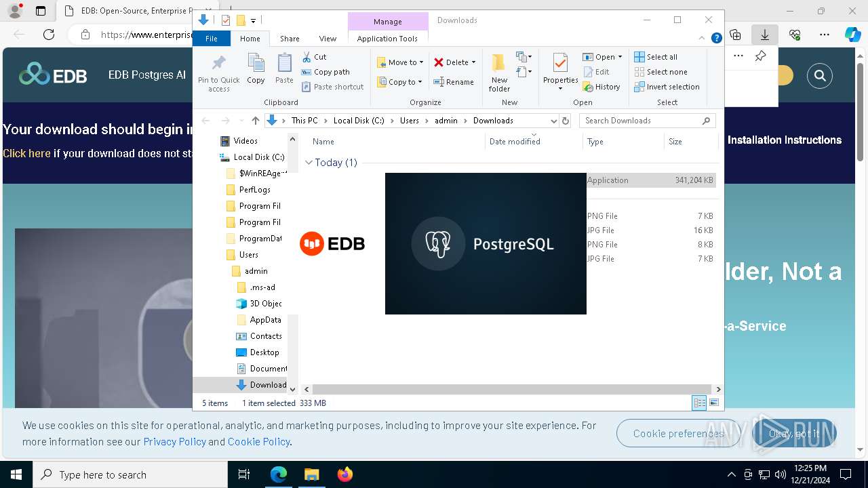868x488 pixels.
Task: Sort by the Date modified column
Action: click(515, 142)
